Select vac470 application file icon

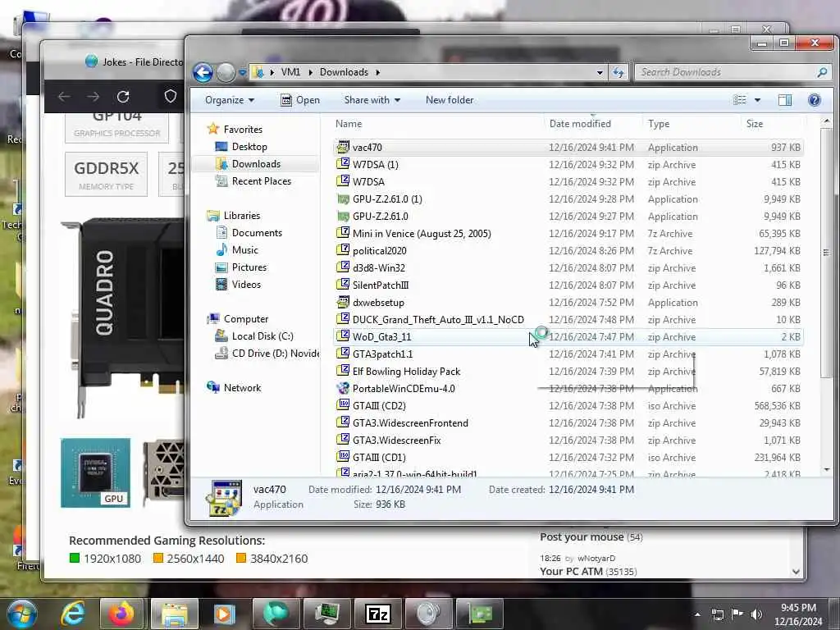tap(343, 147)
